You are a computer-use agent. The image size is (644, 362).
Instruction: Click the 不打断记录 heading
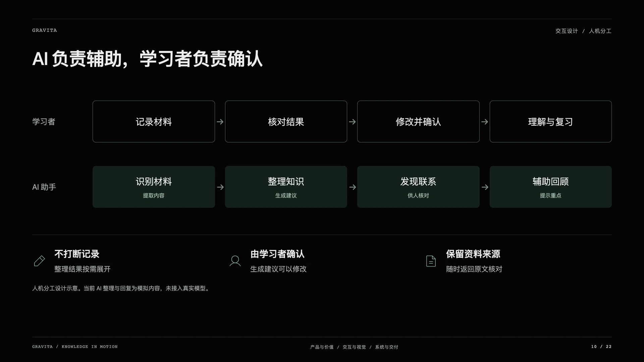[x=77, y=254]
